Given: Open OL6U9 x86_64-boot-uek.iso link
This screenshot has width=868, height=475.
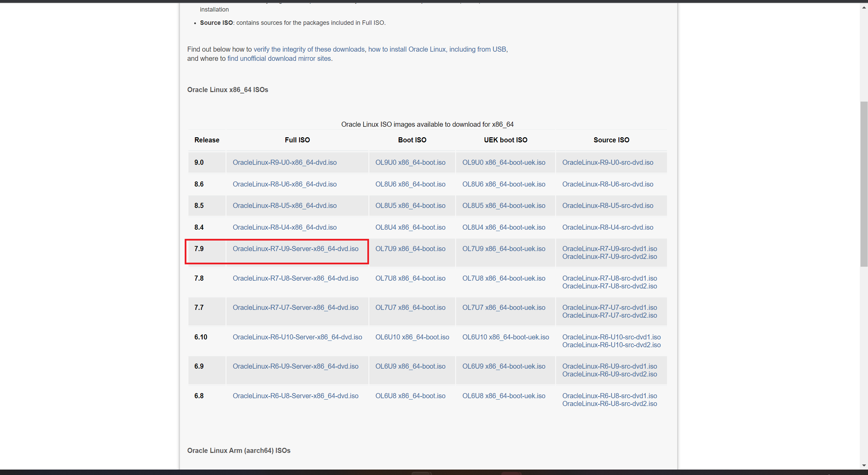Looking at the screenshot, I should pos(503,366).
